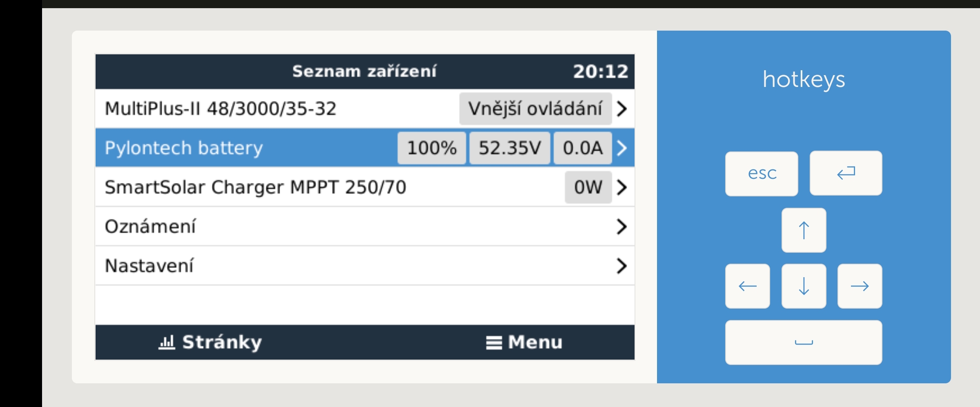Click the down arrow hotkey
Image resolution: width=980 pixels, height=407 pixels.
[804, 286]
